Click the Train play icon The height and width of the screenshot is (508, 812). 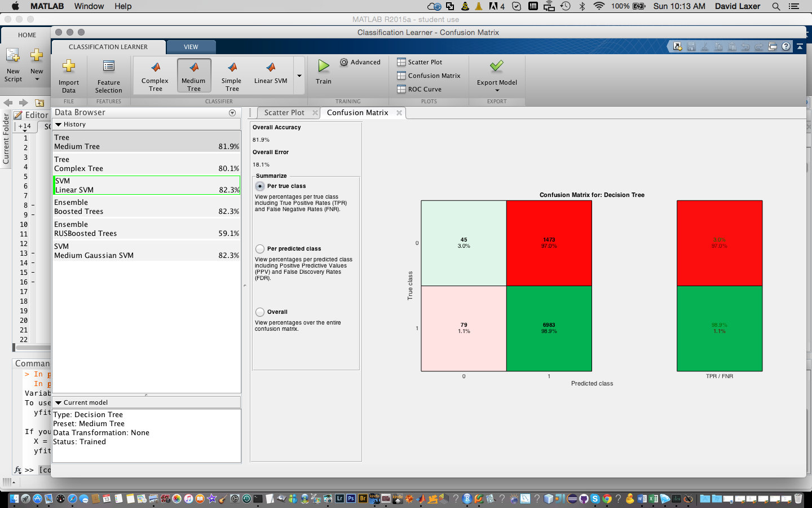coord(324,66)
